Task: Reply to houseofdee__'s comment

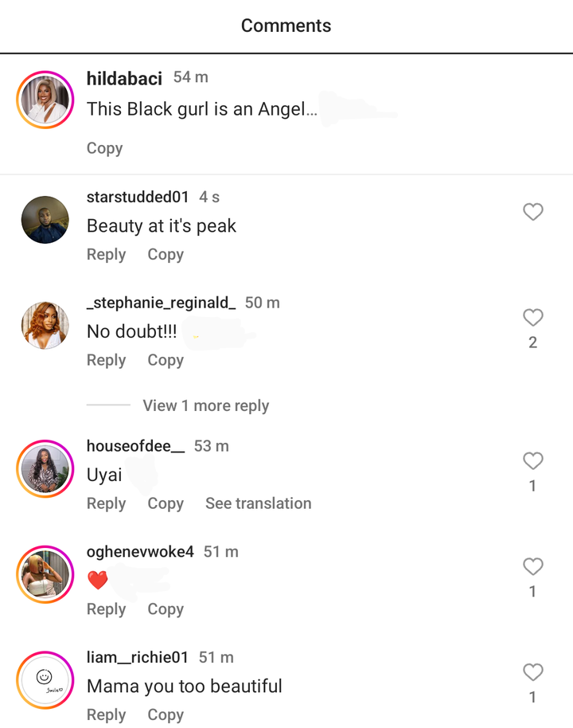Action: 107,503
